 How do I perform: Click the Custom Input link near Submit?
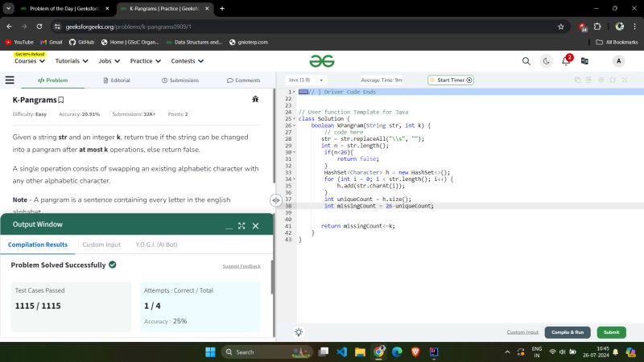(522, 332)
